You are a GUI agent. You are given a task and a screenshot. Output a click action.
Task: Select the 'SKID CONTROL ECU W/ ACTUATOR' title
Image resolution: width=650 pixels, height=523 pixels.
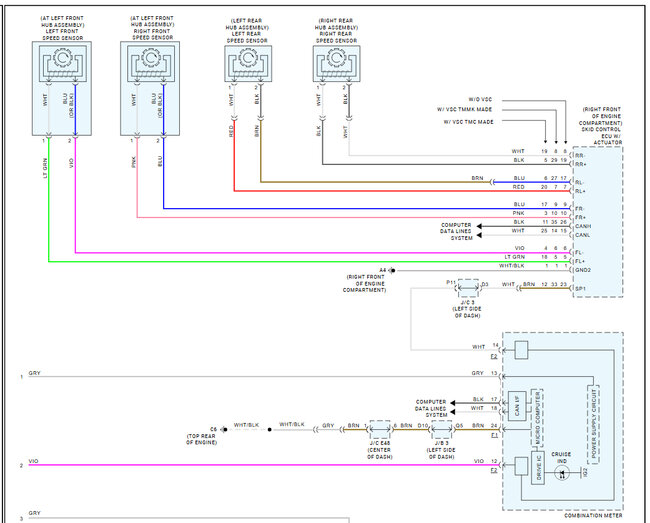pos(601,136)
